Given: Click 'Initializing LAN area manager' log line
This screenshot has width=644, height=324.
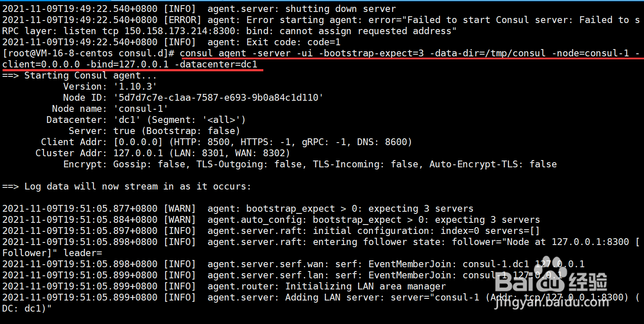Looking at the screenshot, I should [x=224, y=286].
